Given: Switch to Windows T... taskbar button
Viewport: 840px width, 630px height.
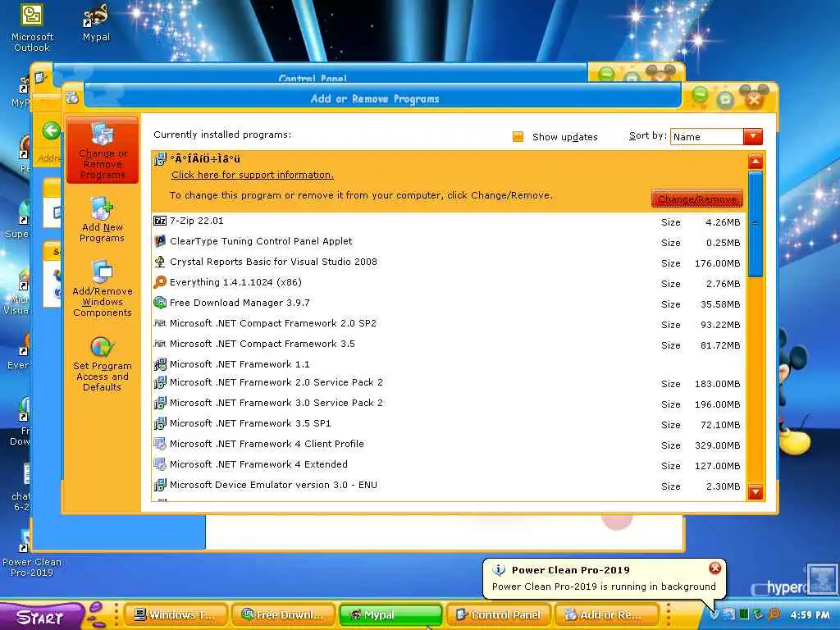Looking at the screenshot, I should 176,614.
